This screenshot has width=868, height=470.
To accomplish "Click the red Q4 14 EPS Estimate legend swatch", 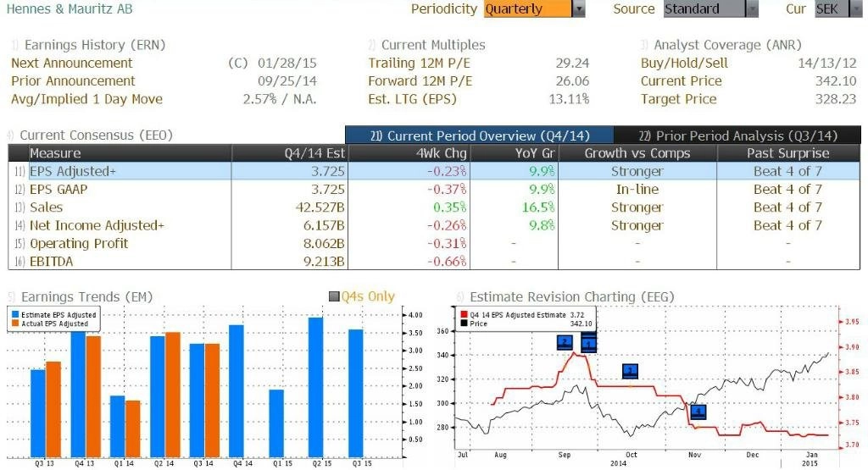I will coord(462,314).
